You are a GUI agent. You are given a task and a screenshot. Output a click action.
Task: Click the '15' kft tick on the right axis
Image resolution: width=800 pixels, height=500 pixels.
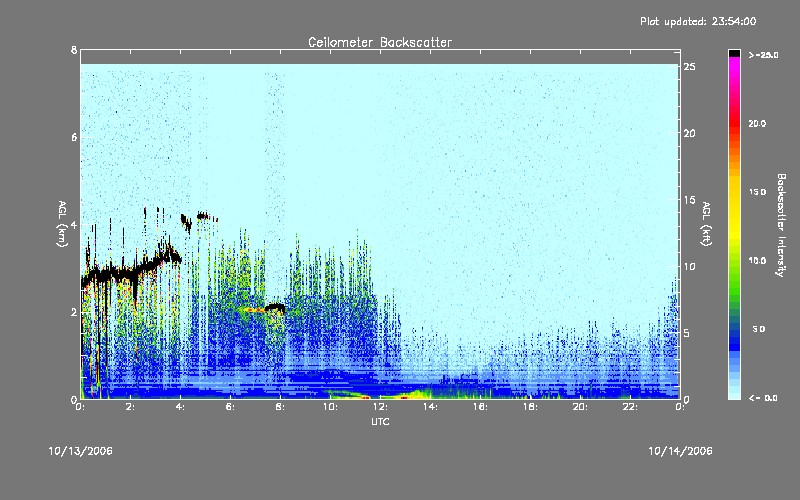coord(690,200)
